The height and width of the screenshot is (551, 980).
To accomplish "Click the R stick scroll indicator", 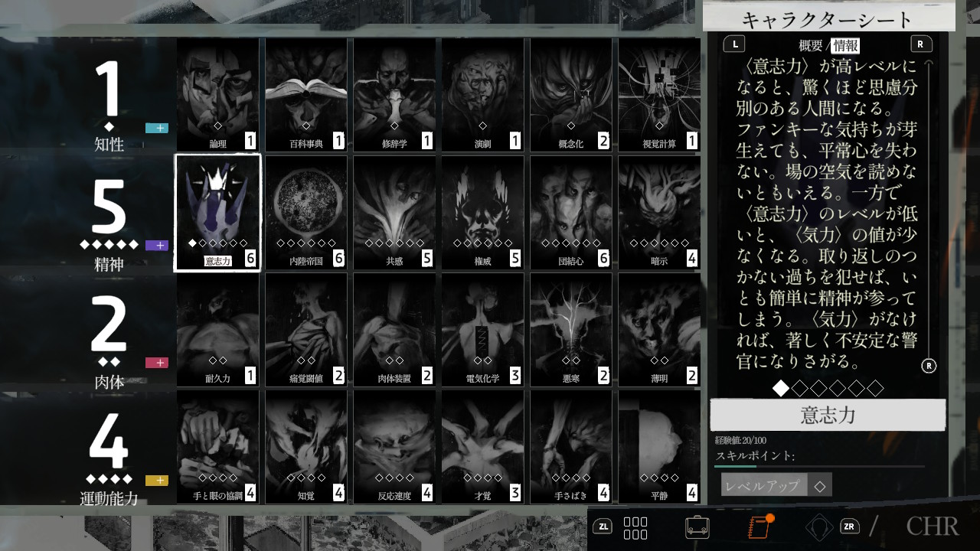I will (x=929, y=366).
